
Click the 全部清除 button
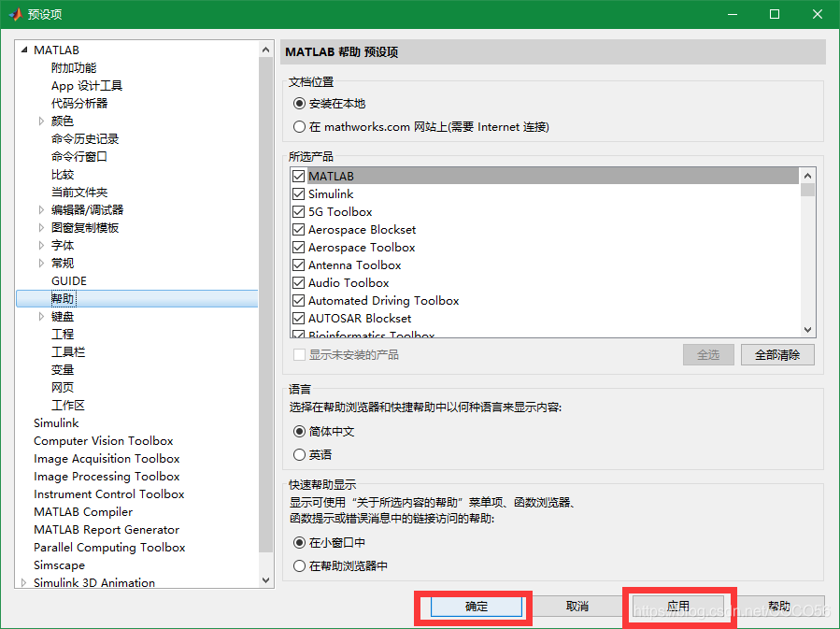pos(777,354)
